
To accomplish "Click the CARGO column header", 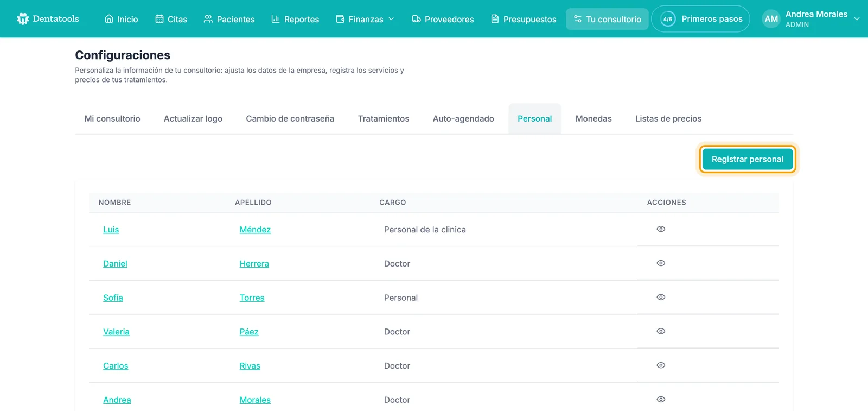I will [393, 203].
